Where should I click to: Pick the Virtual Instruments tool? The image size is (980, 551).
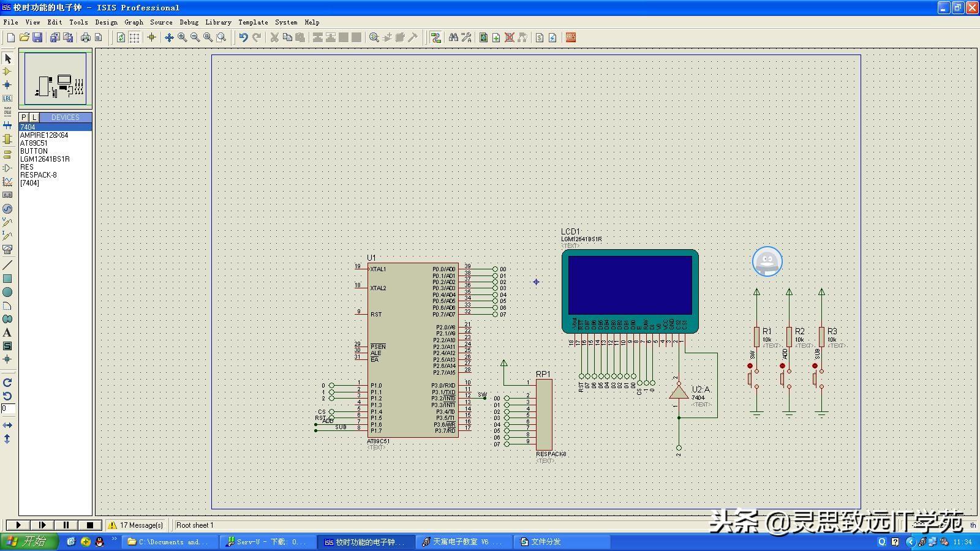click(7, 250)
